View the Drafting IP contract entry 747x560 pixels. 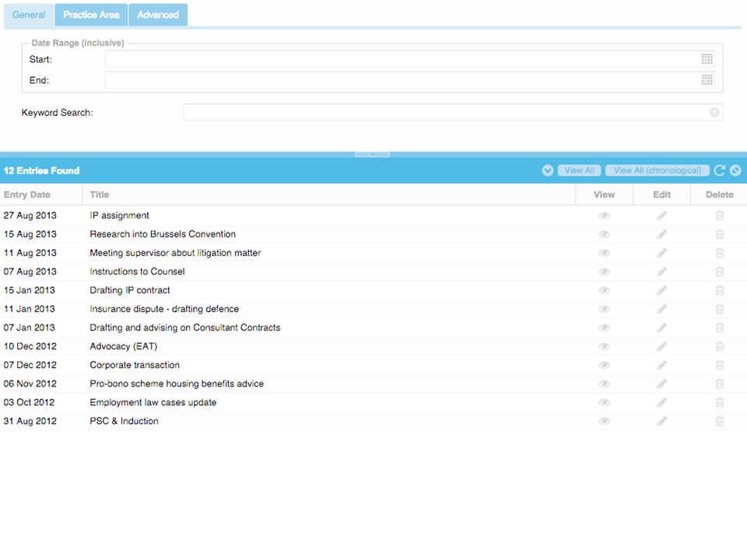click(604, 290)
